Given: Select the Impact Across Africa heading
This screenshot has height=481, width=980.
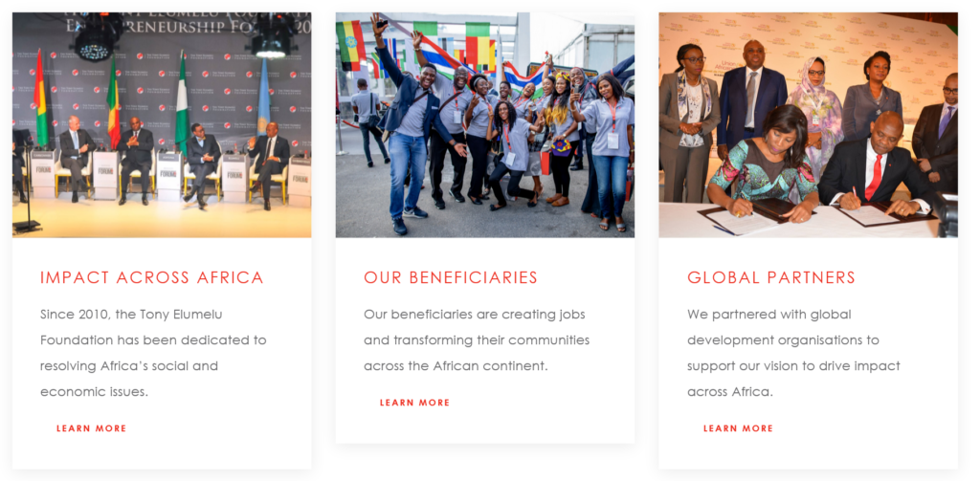Looking at the screenshot, I should point(152,277).
